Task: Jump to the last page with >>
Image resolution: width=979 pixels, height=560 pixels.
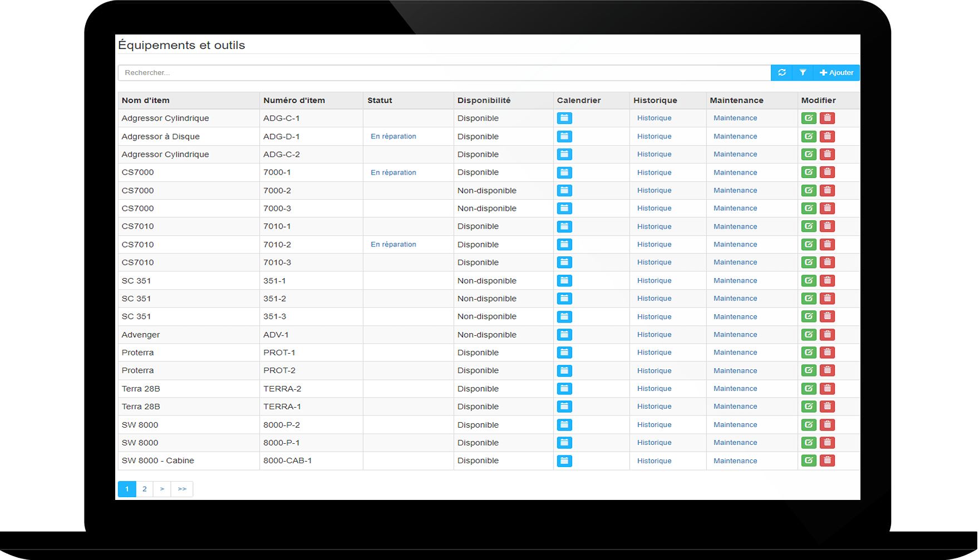Action: pyautogui.click(x=182, y=489)
